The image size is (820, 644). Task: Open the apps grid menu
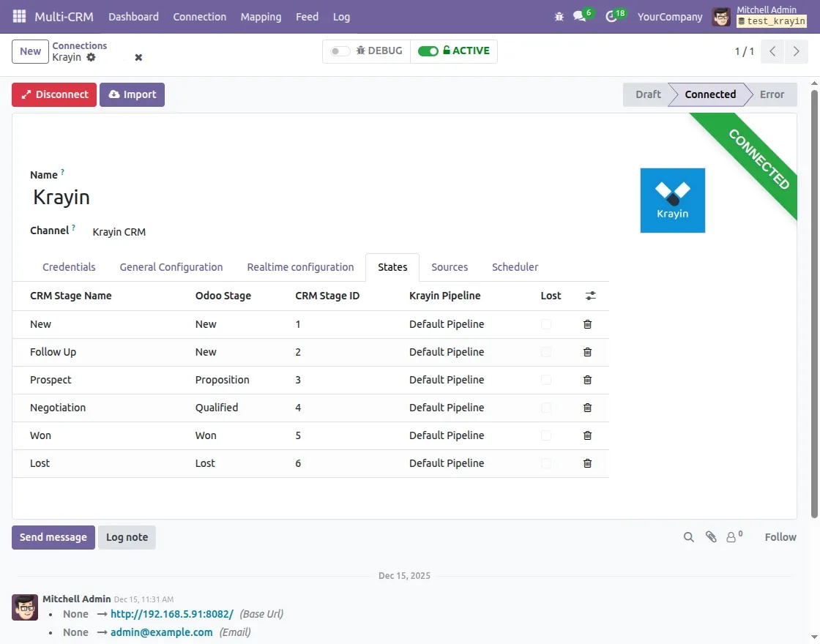coord(18,16)
